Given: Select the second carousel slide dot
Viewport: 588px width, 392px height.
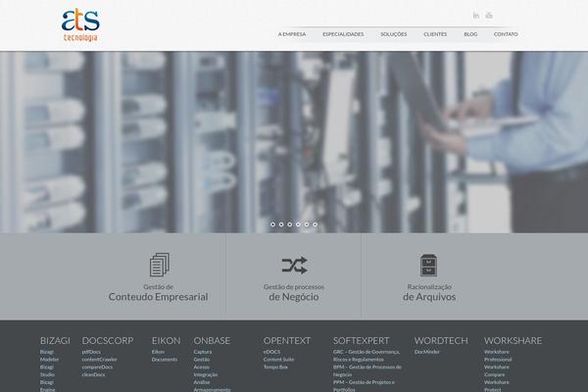Looking at the screenshot, I should tap(281, 224).
